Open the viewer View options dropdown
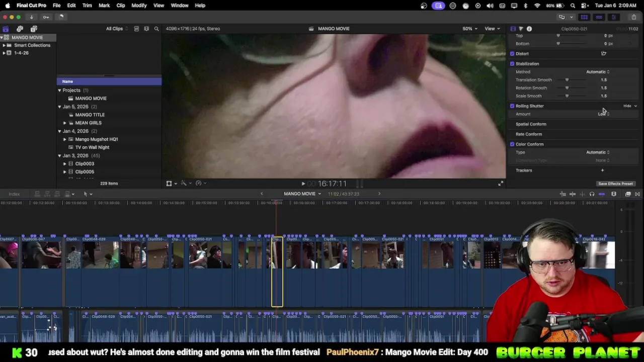Screen dimensions: 644x362 click(492, 29)
